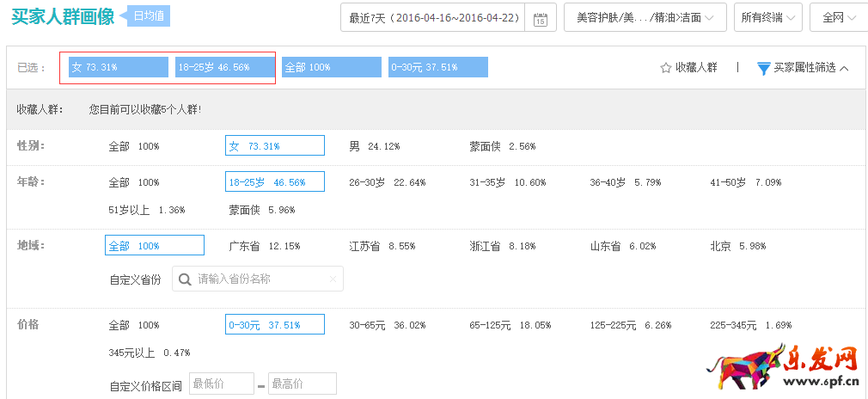This screenshot has height=399, width=868.
Task: Select the 0-30元 price option
Action: (274, 325)
